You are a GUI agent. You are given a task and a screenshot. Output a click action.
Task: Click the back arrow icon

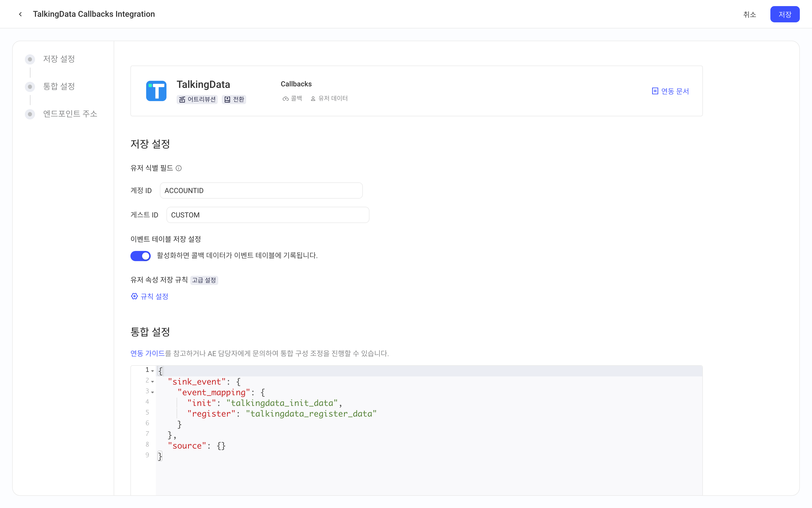[x=21, y=14]
